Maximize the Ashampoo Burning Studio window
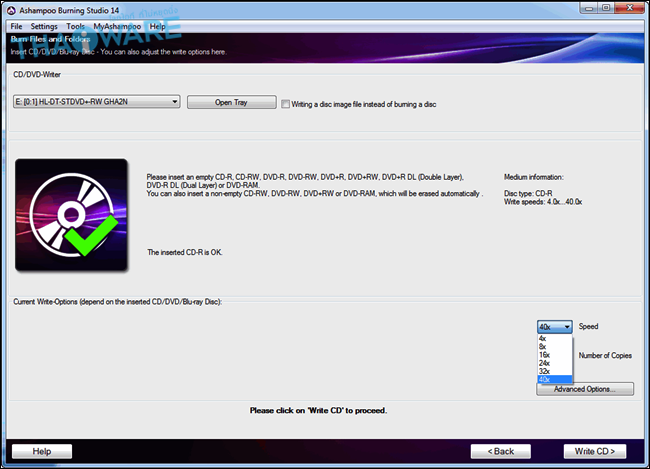Viewport: 650px width, 469px height. pyautogui.click(x=606, y=8)
